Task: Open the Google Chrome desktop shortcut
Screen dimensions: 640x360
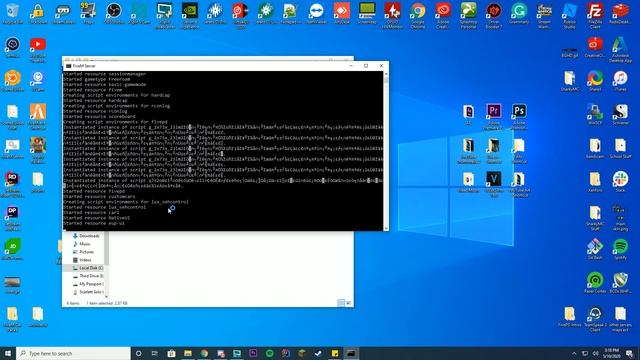Action: [x=418, y=15]
